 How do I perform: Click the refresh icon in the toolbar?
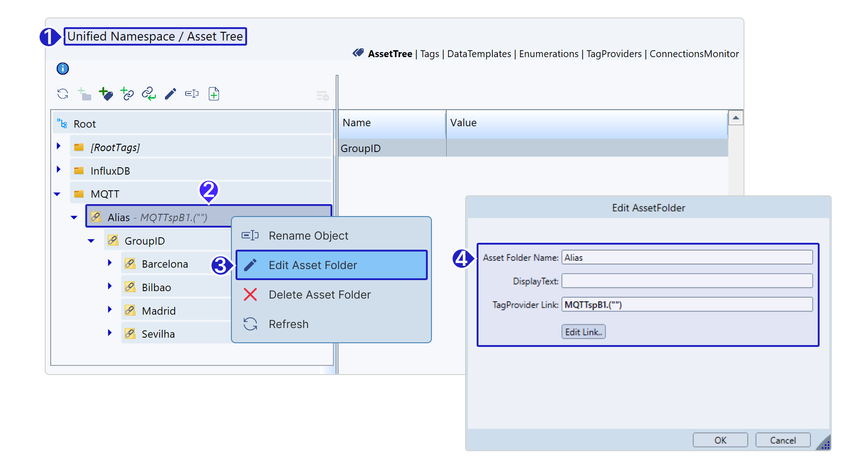(x=63, y=94)
